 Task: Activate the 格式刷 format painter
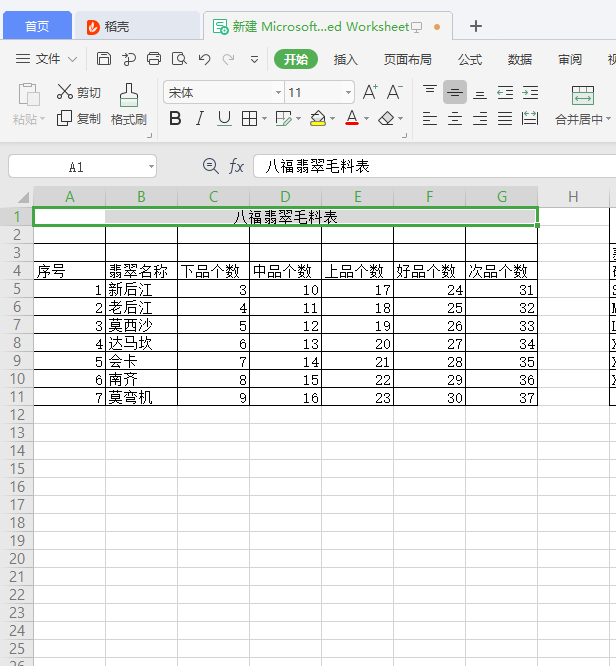(129, 104)
